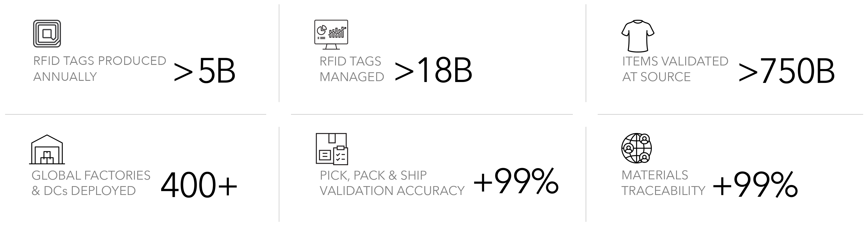Click the package with checklist icon

tap(332, 149)
